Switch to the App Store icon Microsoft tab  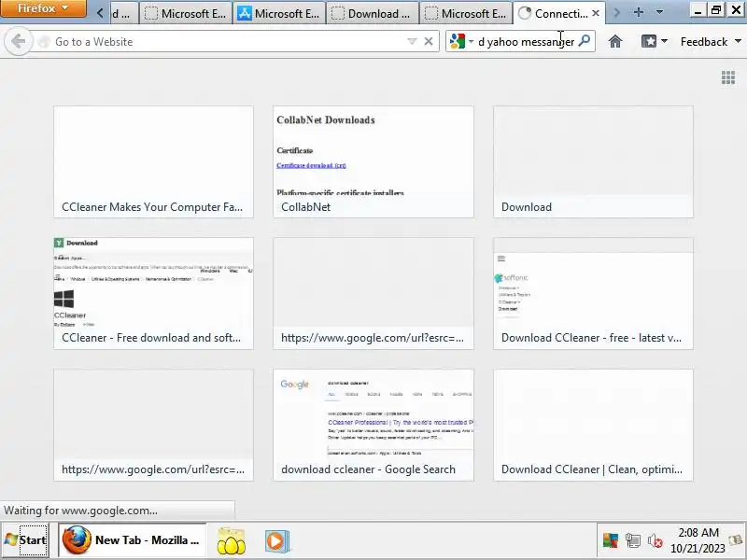tap(279, 14)
